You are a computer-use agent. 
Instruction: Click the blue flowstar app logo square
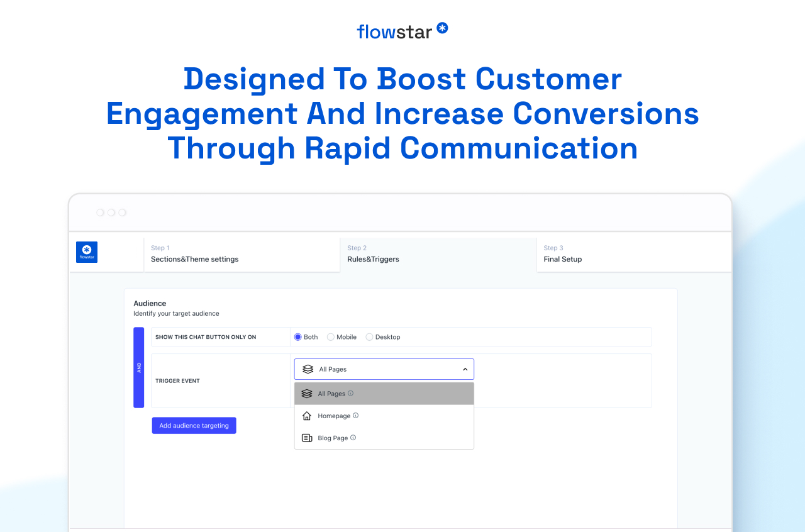click(87, 252)
